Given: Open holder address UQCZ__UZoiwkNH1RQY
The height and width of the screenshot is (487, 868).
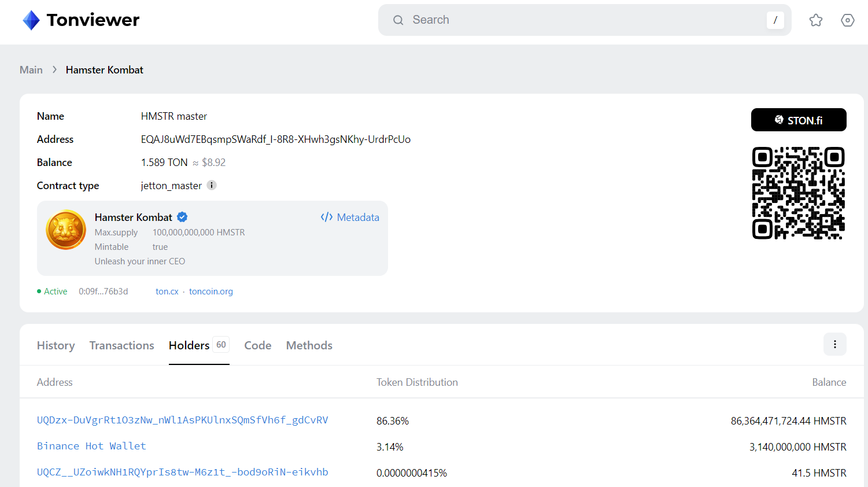Looking at the screenshot, I should (183, 472).
